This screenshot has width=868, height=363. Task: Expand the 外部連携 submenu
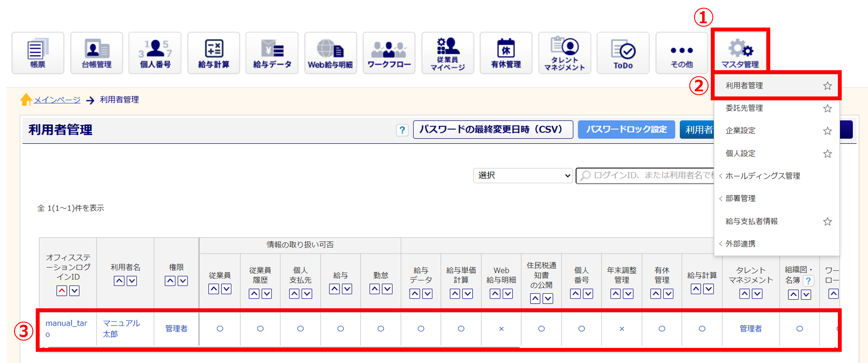coord(740,244)
